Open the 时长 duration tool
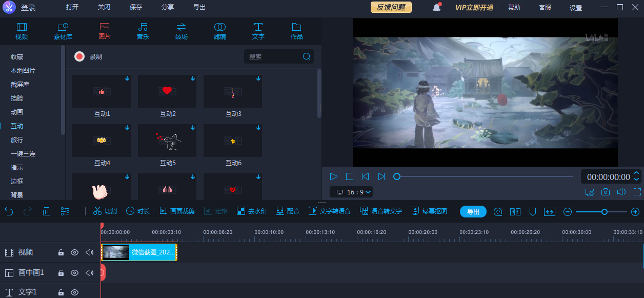This screenshot has height=298, width=644. pyautogui.click(x=138, y=211)
